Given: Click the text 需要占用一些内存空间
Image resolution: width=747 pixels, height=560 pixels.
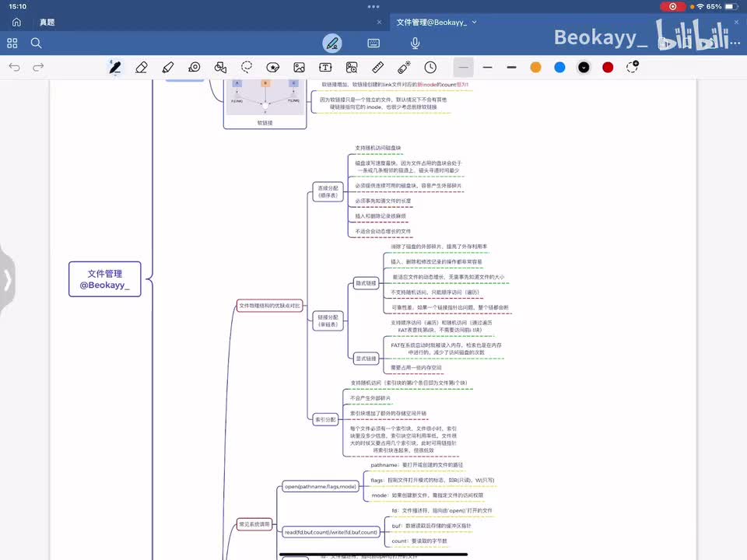Looking at the screenshot, I should tap(416, 368).
